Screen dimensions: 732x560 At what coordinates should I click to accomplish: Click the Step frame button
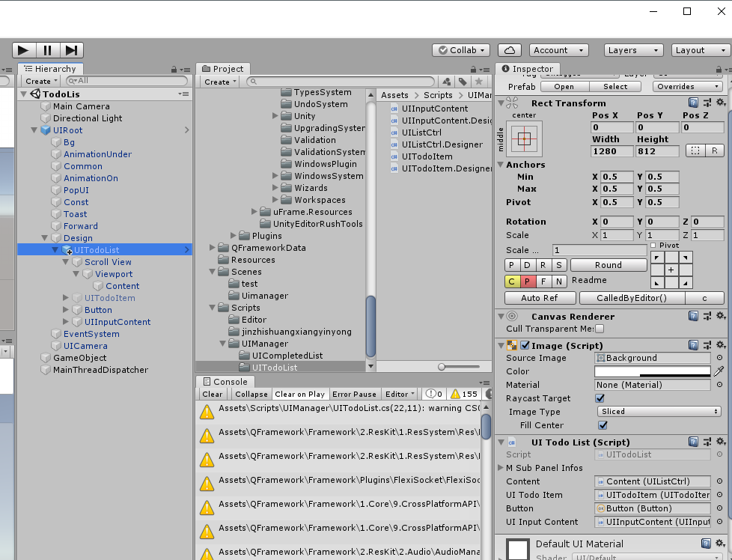click(70, 49)
